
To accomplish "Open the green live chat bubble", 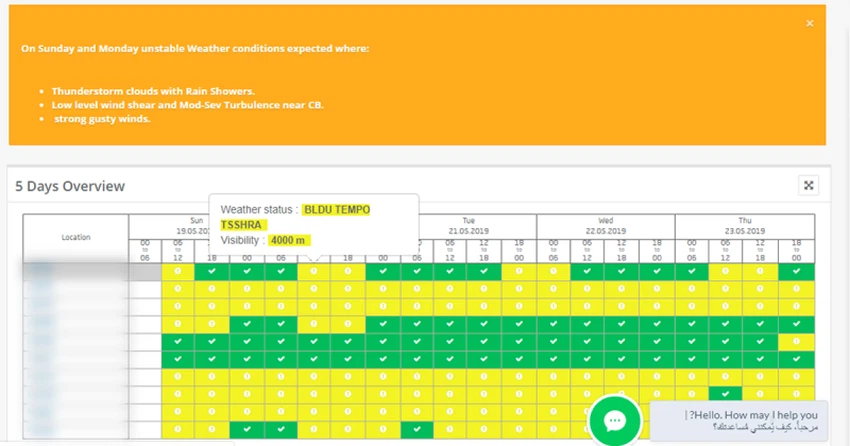I will point(614,421).
